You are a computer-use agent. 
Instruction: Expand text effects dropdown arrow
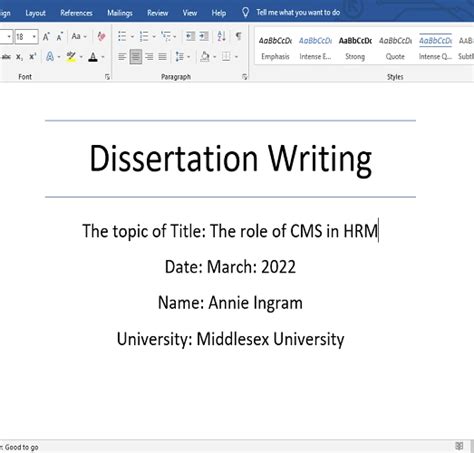(x=59, y=57)
